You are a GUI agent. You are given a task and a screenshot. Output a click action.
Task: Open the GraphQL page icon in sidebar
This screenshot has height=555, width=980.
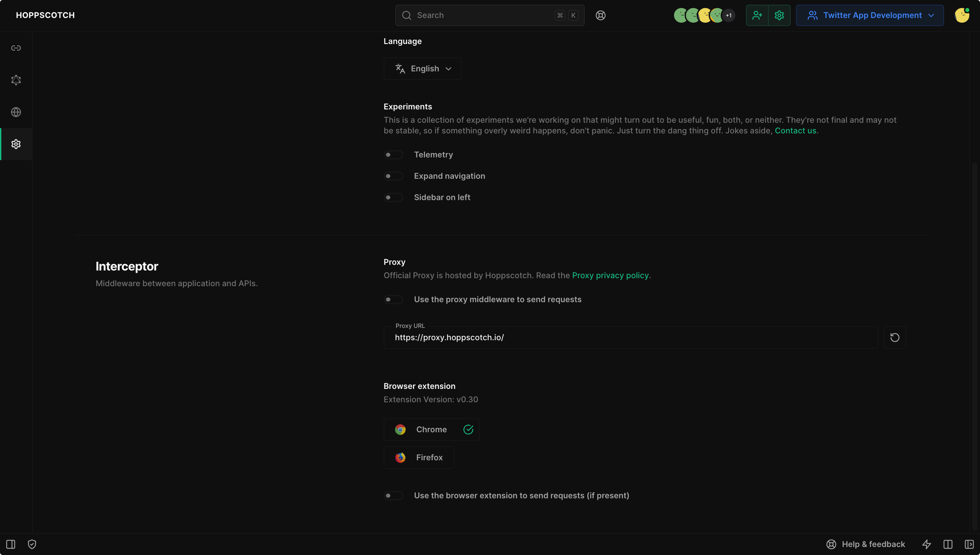pyautogui.click(x=16, y=80)
